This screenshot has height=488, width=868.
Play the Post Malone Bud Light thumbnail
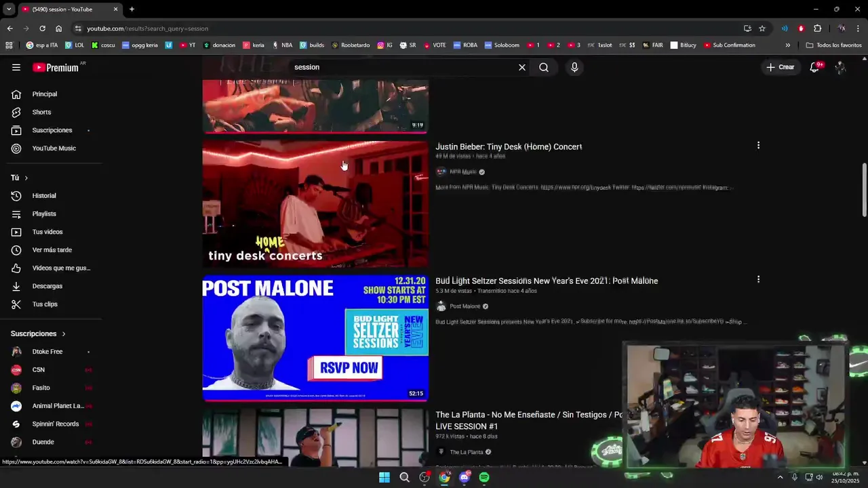click(315, 338)
